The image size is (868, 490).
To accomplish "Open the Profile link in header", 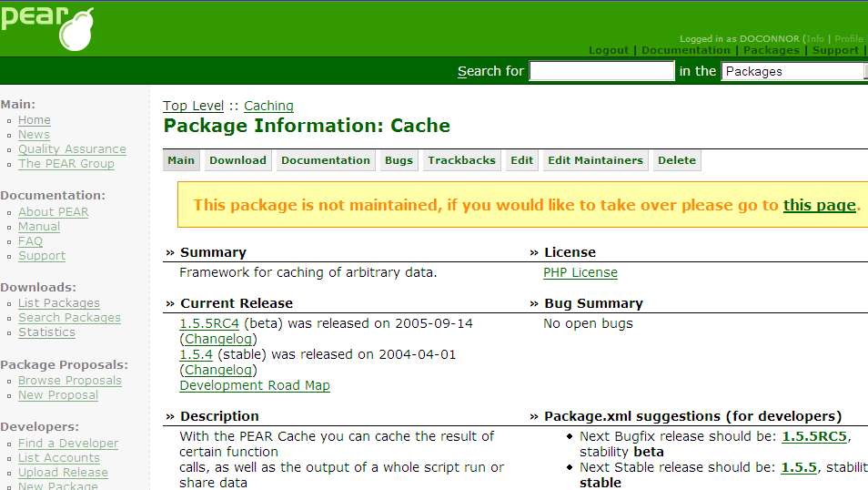I will point(849,39).
